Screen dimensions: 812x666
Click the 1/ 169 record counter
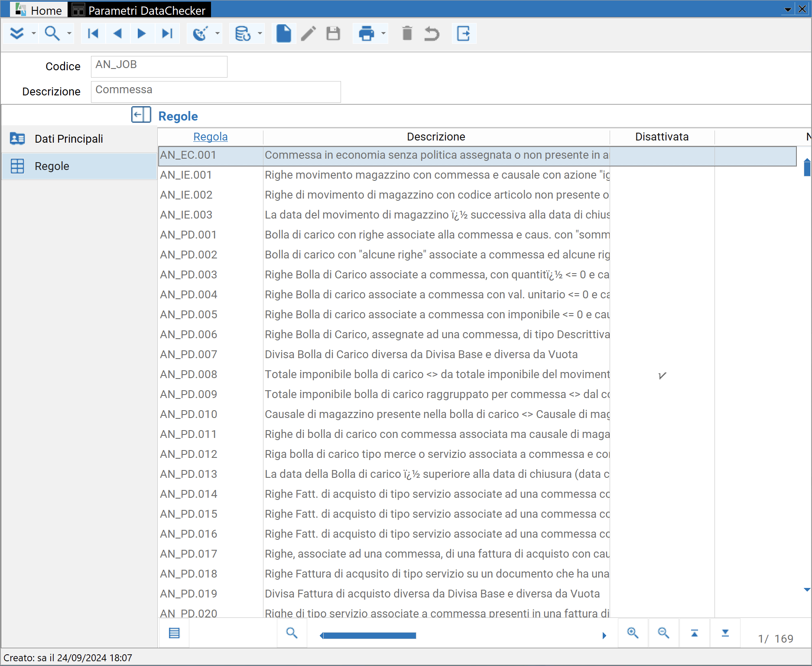click(x=776, y=639)
